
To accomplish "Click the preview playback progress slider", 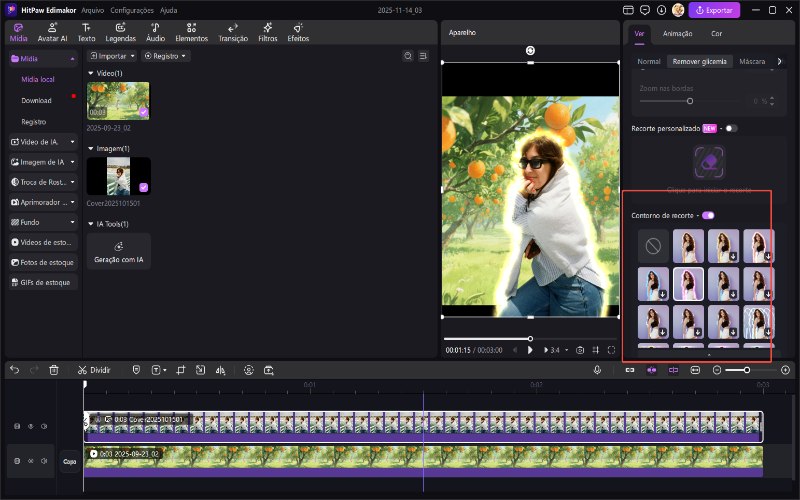I will click(530, 338).
